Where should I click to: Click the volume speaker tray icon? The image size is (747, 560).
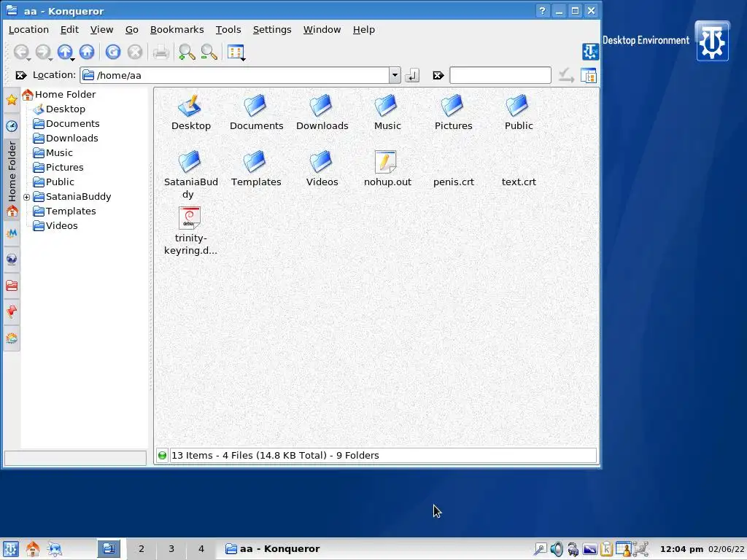(557, 550)
